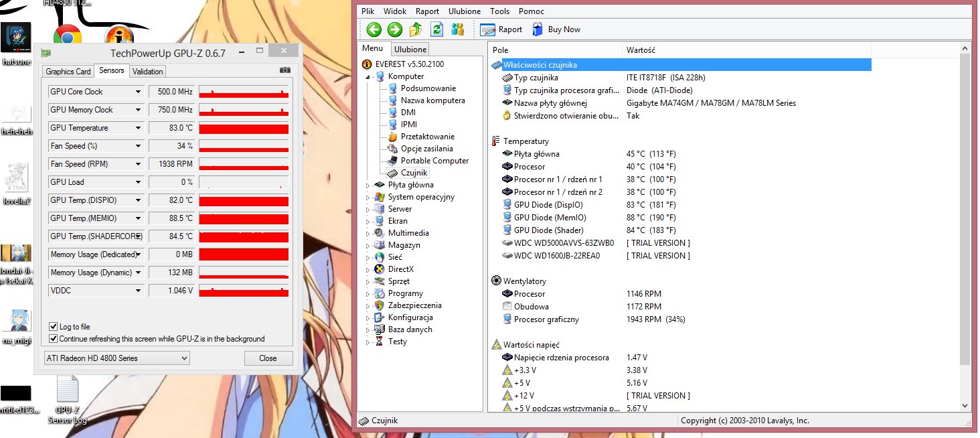
Task: Click the Up level arrow icon in EVEREST
Action: (416, 29)
